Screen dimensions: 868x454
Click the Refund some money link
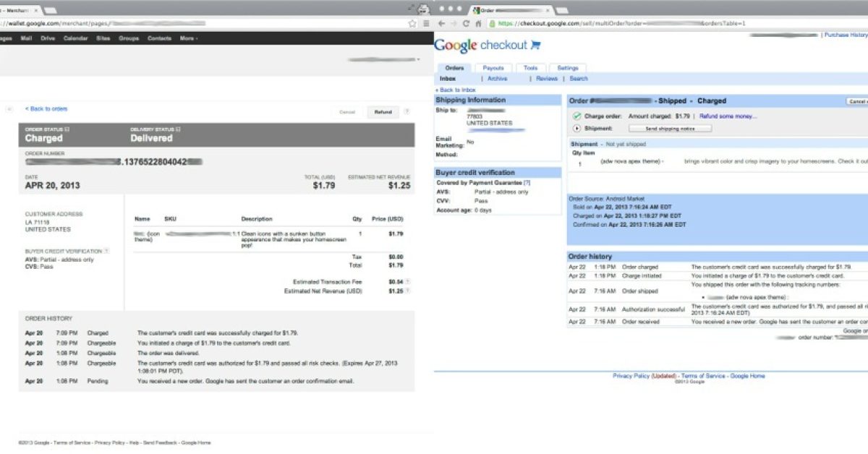728,116
